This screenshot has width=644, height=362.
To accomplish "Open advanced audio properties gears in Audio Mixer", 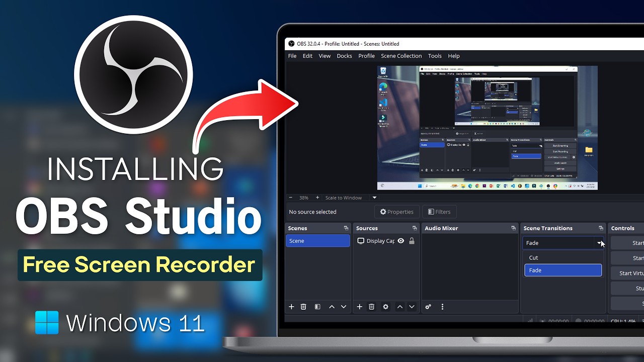I will tap(428, 307).
